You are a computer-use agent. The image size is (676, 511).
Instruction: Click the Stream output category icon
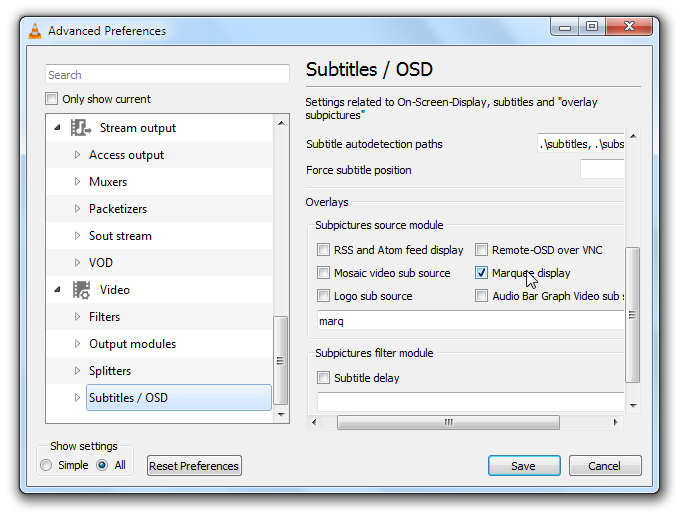click(x=81, y=128)
